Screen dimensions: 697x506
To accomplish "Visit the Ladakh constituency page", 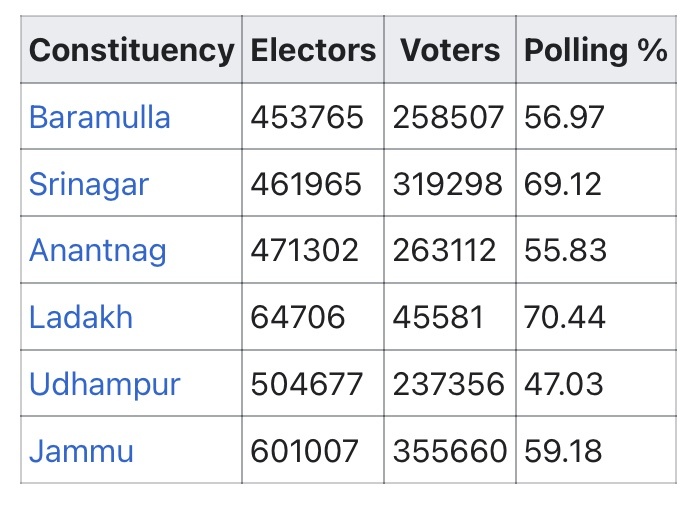I will pos(81,317).
